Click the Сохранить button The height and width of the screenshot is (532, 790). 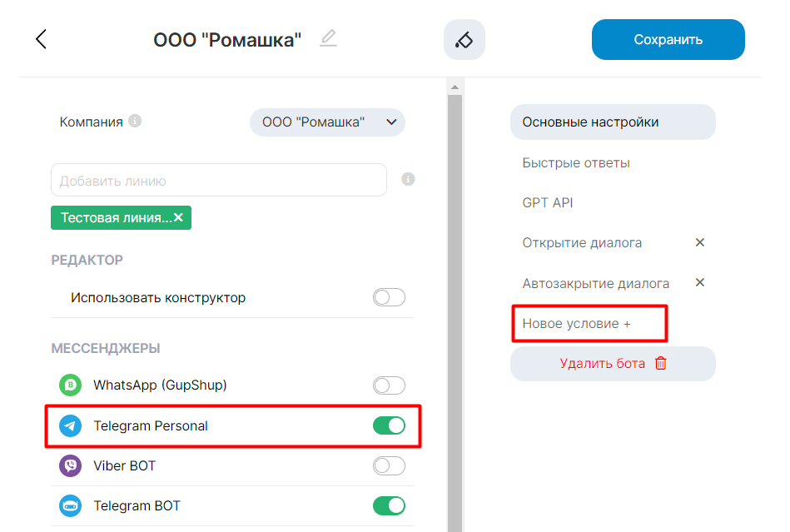coord(668,39)
